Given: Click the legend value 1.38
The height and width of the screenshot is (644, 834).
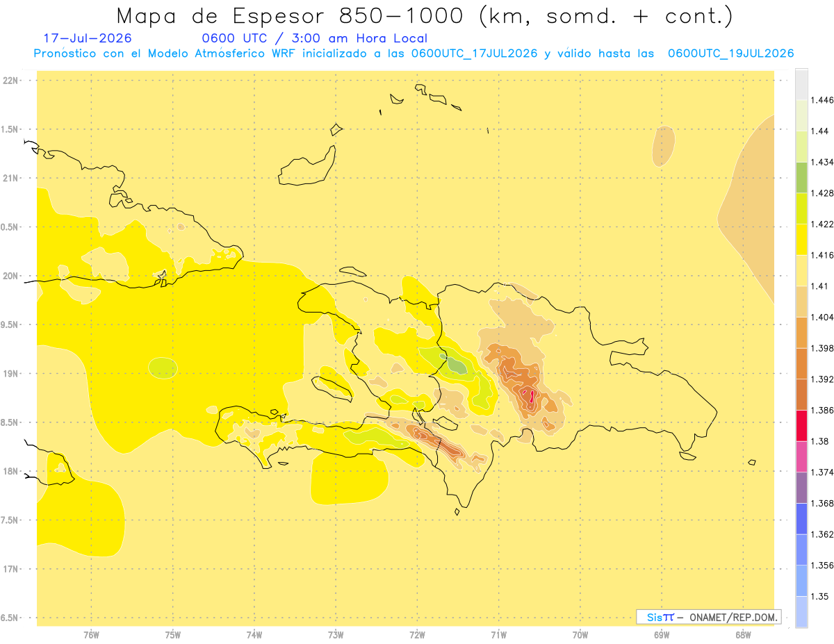Looking at the screenshot, I should [820, 441].
